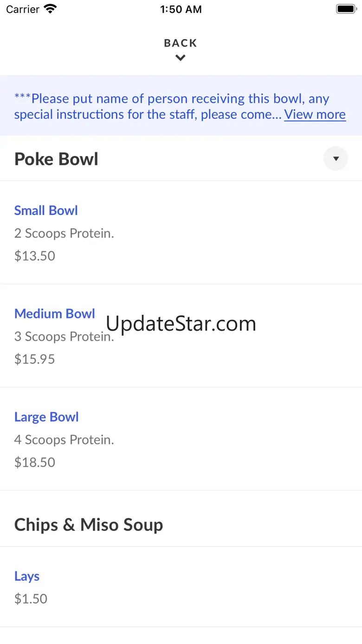This screenshot has width=362, height=644.
Task: Tap the battery icon in status bar
Action: tap(346, 9)
